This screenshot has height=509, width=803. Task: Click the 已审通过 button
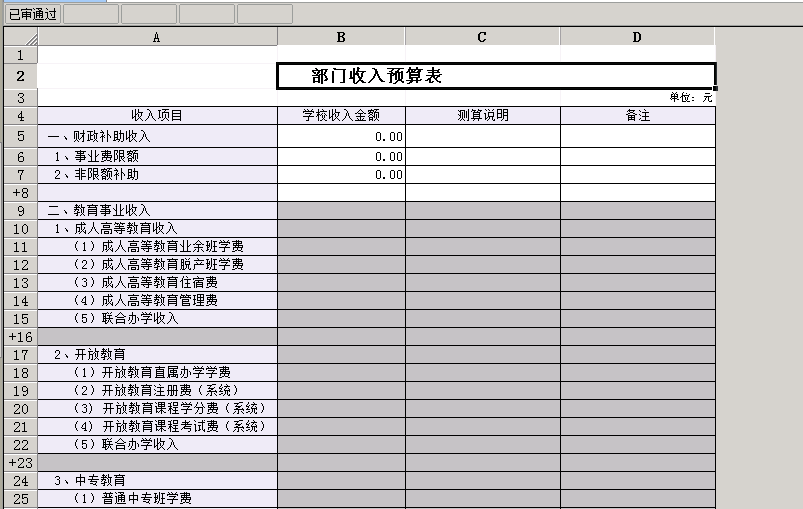pyautogui.click(x=32, y=14)
